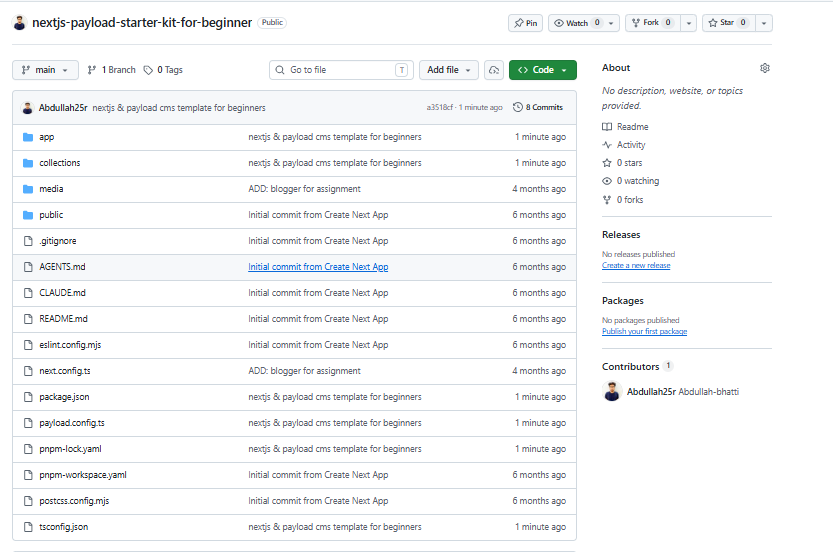833x552 pixels.
Task: Open latest commit message in header row
Action: (179, 108)
